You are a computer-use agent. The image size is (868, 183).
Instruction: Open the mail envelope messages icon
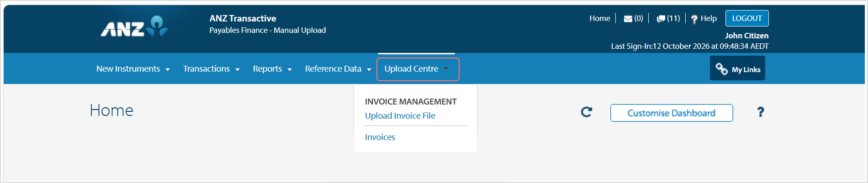[x=628, y=19]
